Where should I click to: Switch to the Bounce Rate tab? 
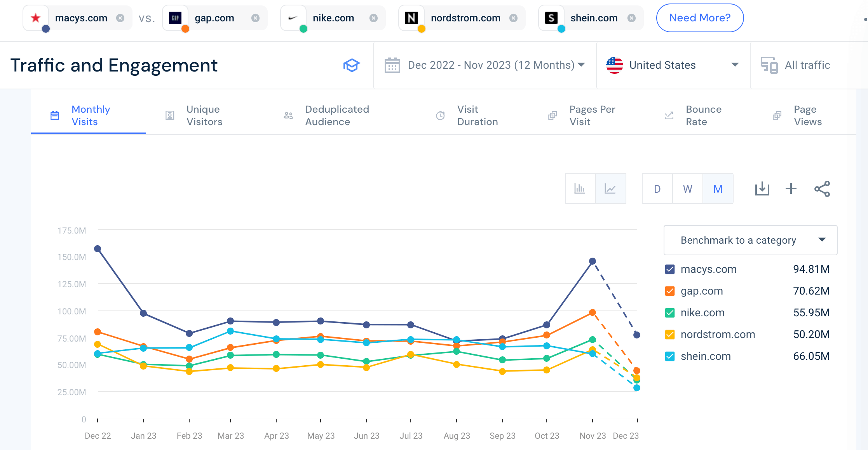point(694,115)
